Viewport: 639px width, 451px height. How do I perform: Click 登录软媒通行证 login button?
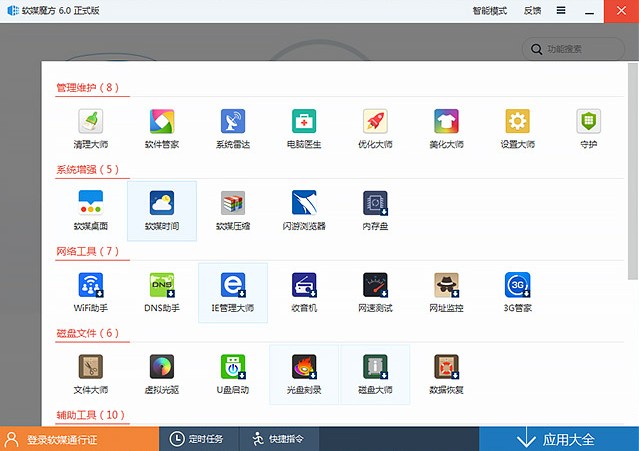tap(79, 439)
